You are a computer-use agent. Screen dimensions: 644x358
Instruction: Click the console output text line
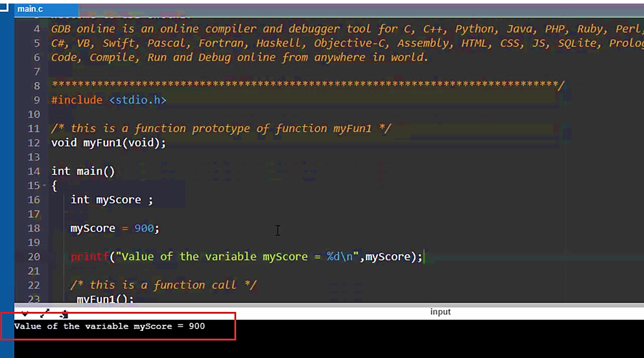(110, 326)
